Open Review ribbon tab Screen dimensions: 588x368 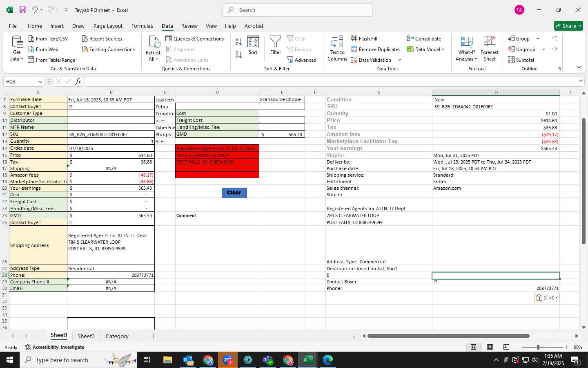tap(189, 26)
